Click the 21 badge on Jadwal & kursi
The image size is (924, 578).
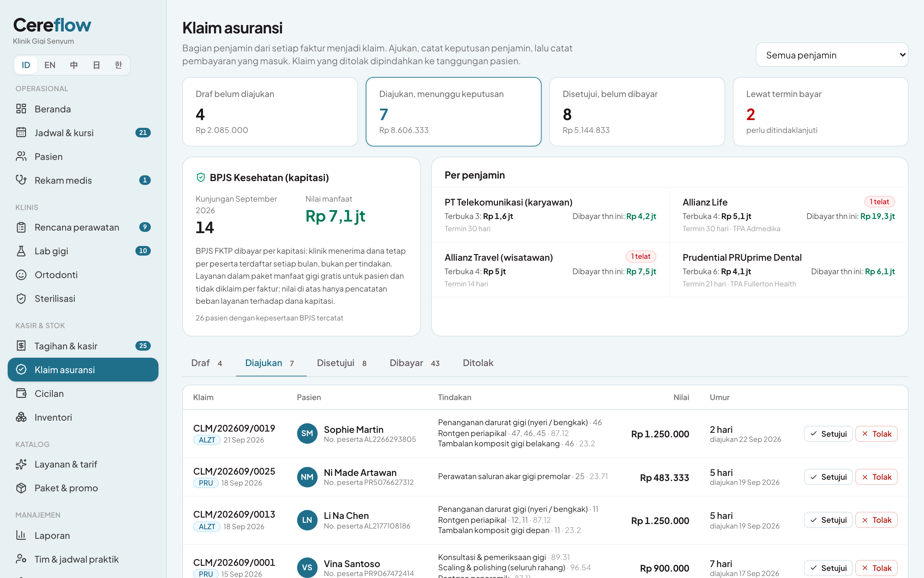143,133
